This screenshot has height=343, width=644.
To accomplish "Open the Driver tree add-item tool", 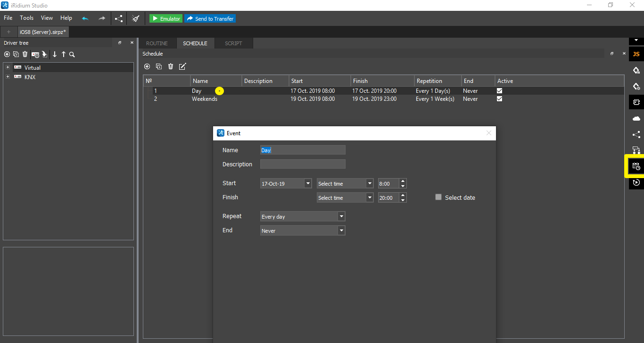I will [x=7, y=55].
